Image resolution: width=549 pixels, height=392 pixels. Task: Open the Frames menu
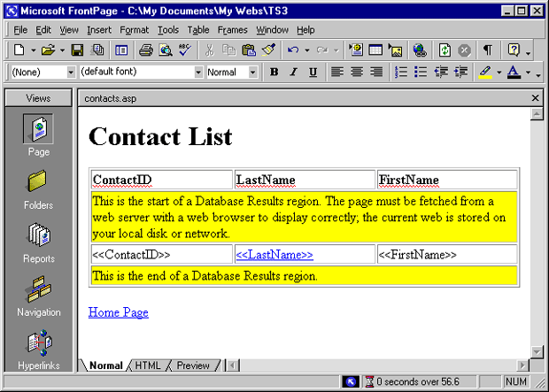(233, 30)
